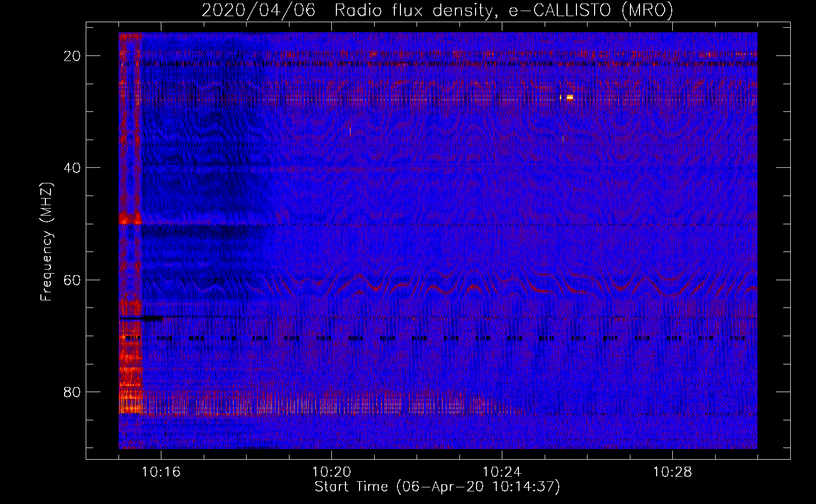Click the 10:20 time tick label
Screen dimensions: 816x504
(331, 472)
